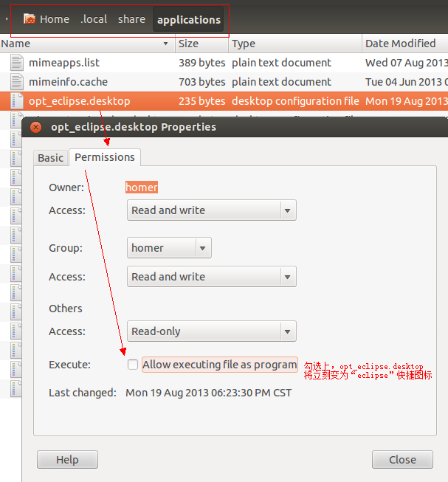The image size is (448, 482).
Task: Click the Home folder icon in path bar
Action: point(30,19)
